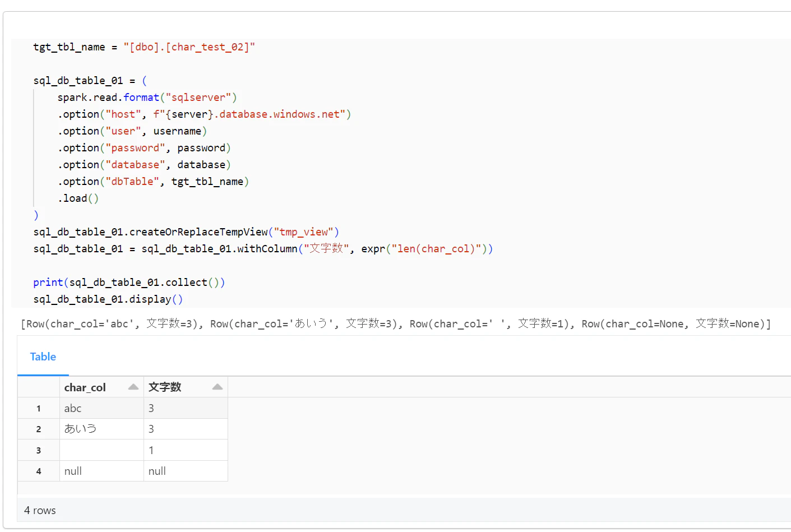Click the spark.read.format("sqlserver") line
Screen dimensions: 791x532
click(x=147, y=98)
